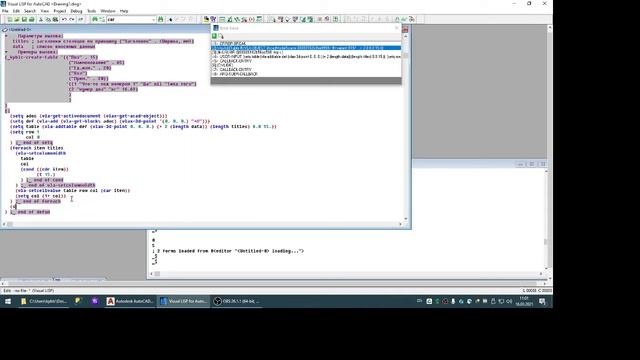Click the Complete Word toolbar icon
This screenshot has width=640, height=360.
click(80, 19)
